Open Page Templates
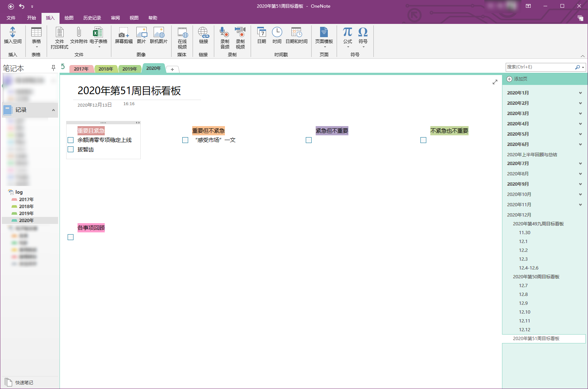 click(x=324, y=37)
